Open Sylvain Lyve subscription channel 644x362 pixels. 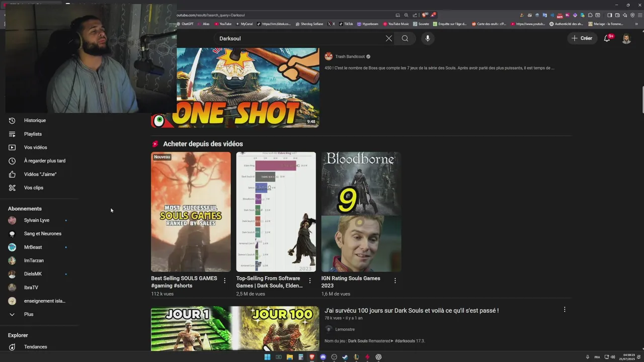click(x=37, y=220)
